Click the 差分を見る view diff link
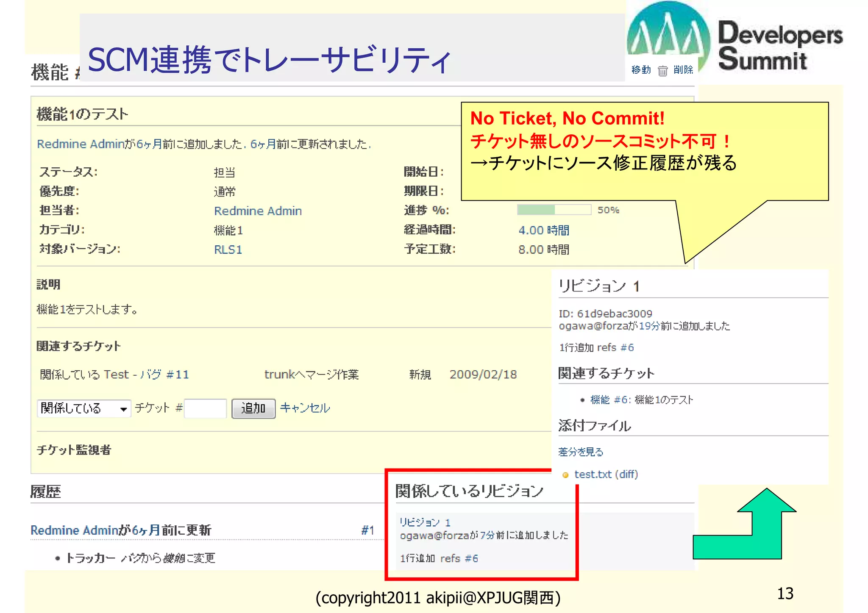Image resolution: width=868 pixels, height=613 pixels. click(x=581, y=452)
